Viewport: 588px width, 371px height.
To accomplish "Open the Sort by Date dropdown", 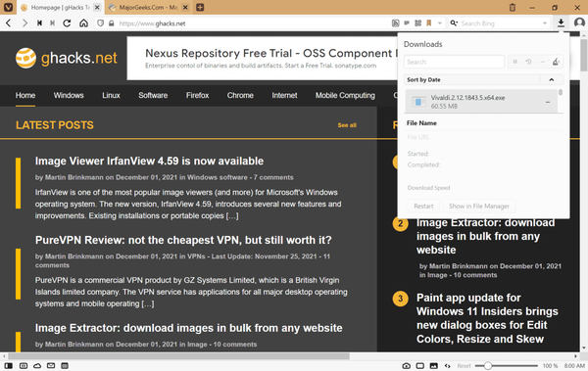I will coord(471,80).
